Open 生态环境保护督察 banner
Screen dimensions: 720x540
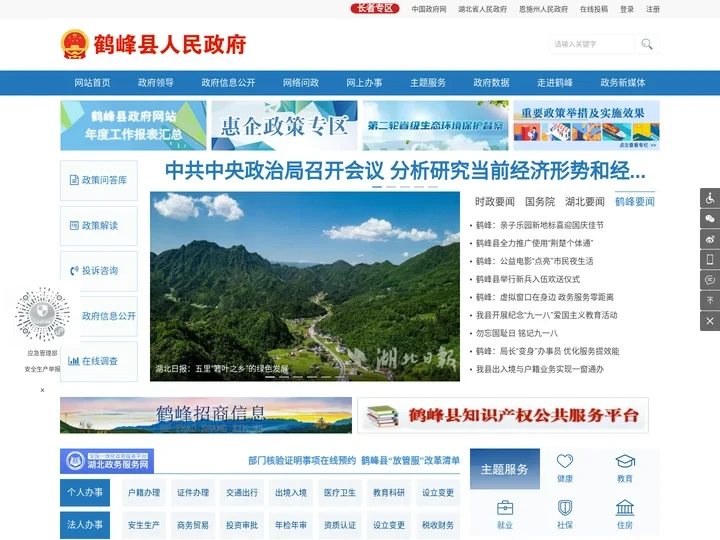click(x=435, y=125)
